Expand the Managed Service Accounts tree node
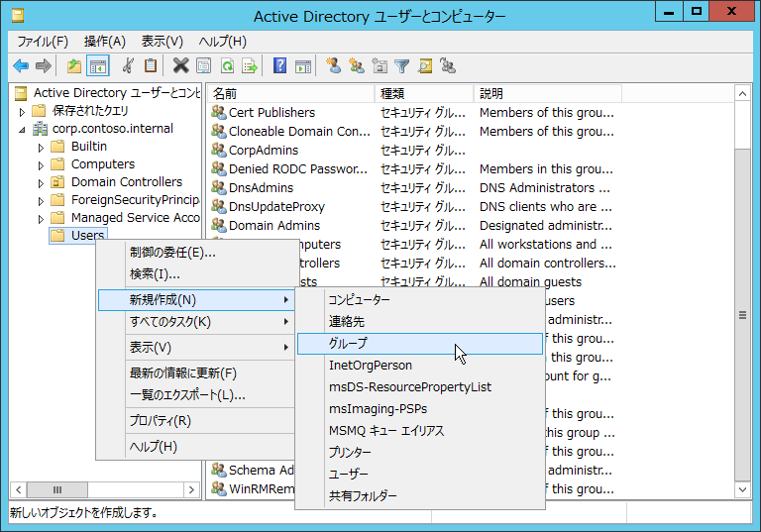This screenshot has height=532, width=761. click(x=41, y=219)
